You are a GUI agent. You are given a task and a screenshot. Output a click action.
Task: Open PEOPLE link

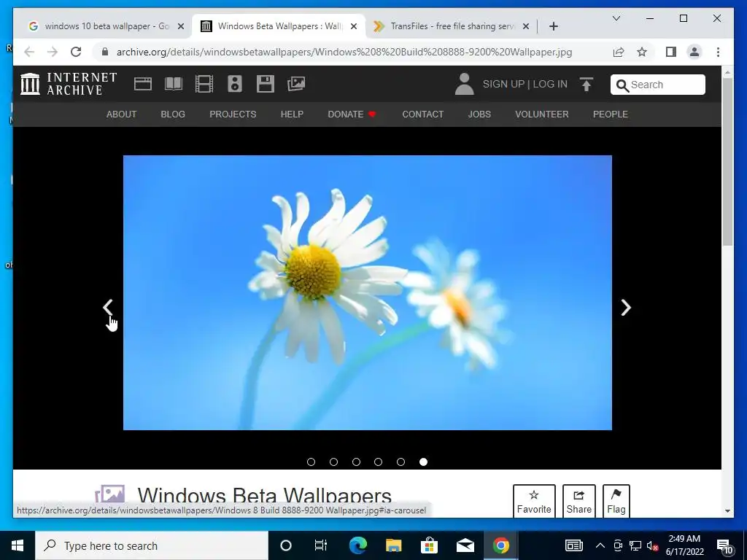pos(611,114)
